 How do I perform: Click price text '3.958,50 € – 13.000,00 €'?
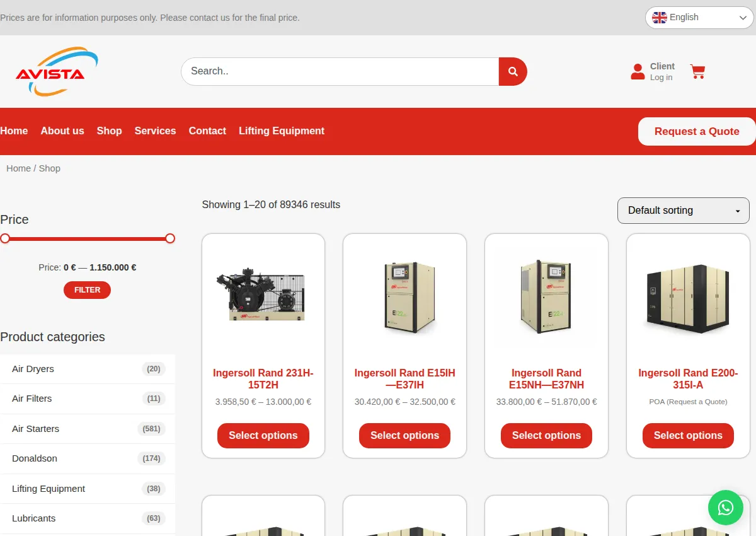tap(263, 402)
